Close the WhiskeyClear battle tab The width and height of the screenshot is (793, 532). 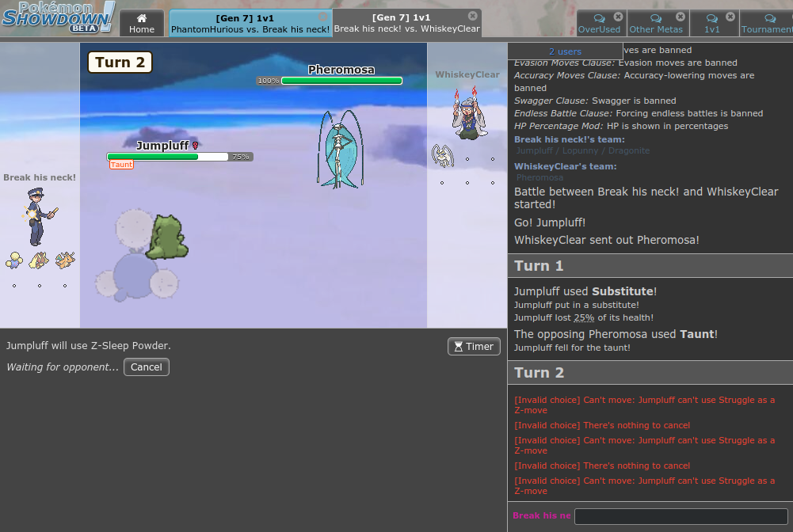472,16
